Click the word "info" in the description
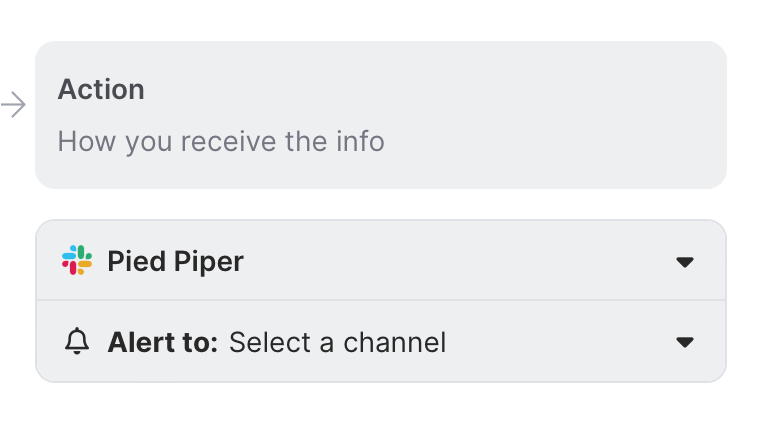 (359, 141)
